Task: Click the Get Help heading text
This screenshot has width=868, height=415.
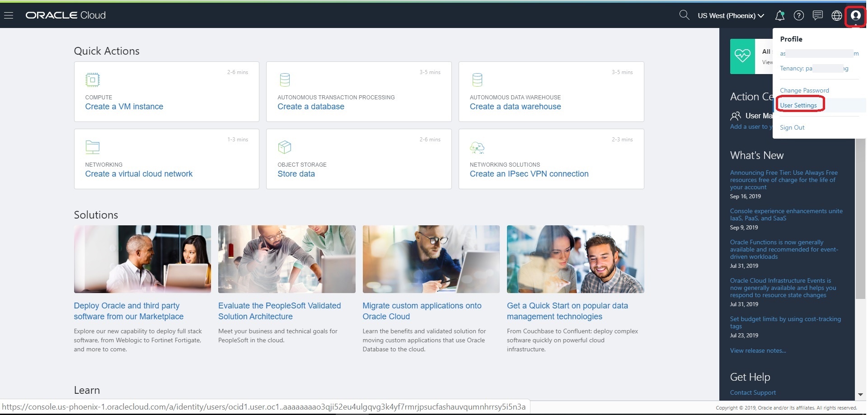Action: [x=750, y=377]
